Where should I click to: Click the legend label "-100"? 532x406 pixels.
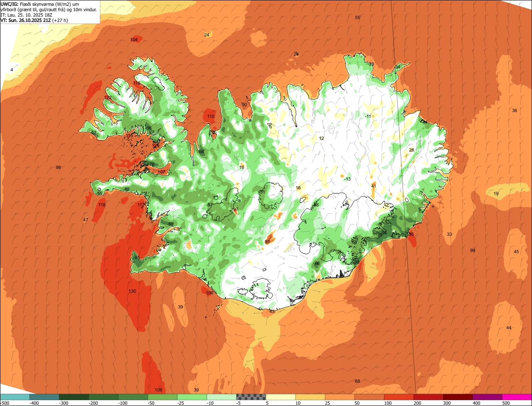pyautogui.click(x=123, y=403)
